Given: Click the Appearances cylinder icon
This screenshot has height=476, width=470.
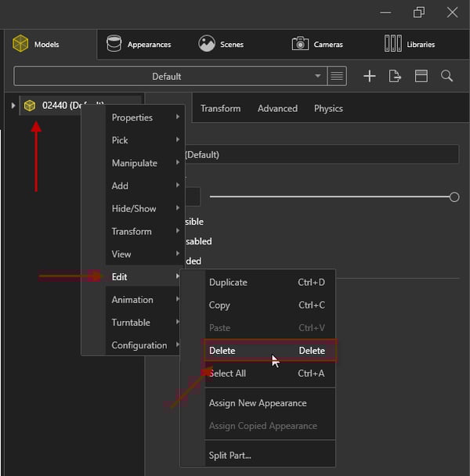Looking at the screenshot, I should 114,43.
